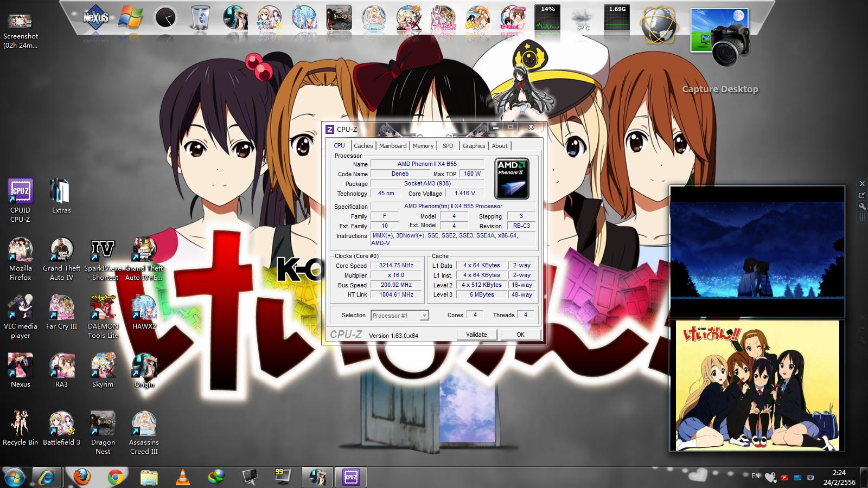
Task: Click the Validate button in CPU-Z
Action: pyautogui.click(x=476, y=335)
